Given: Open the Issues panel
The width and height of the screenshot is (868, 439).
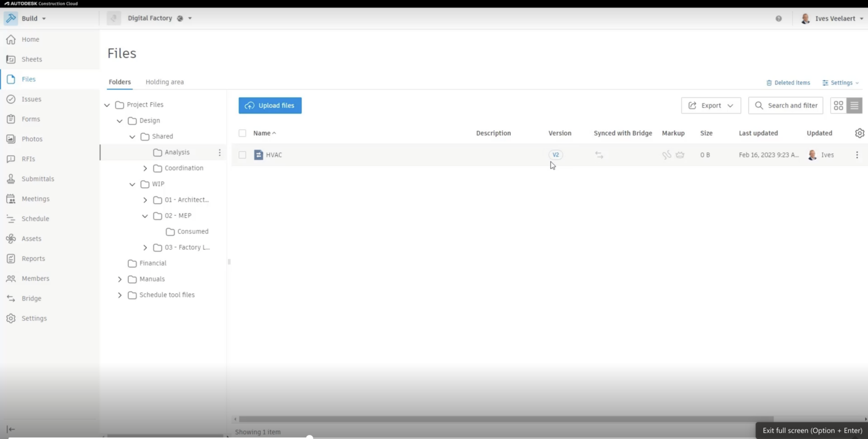Looking at the screenshot, I should pyautogui.click(x=31, y=99).
